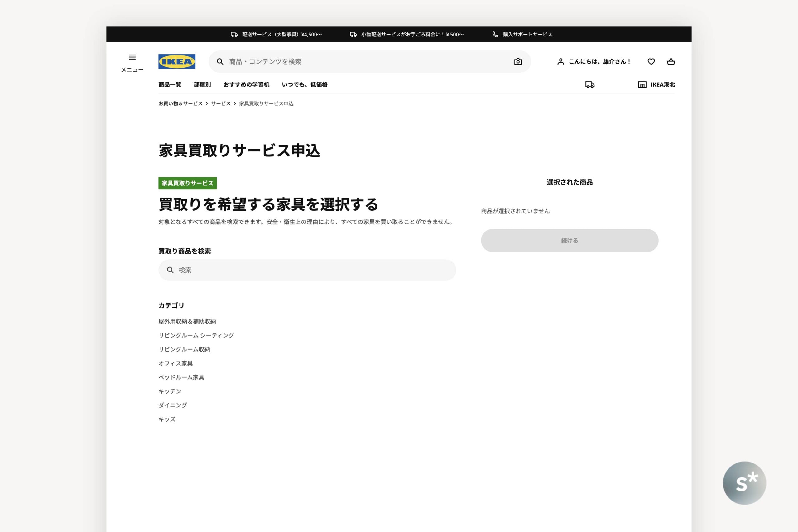The image size is (798, 532).
Task: Open the heart wishlist icon
Action: (x=651, y=61)
